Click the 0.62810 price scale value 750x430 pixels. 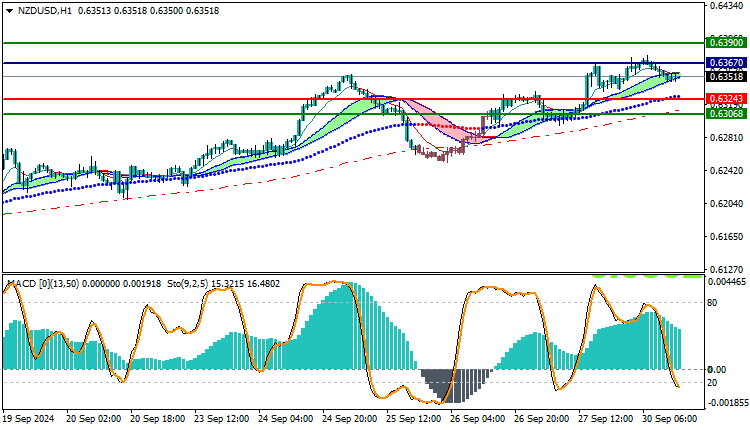[727, 138]
